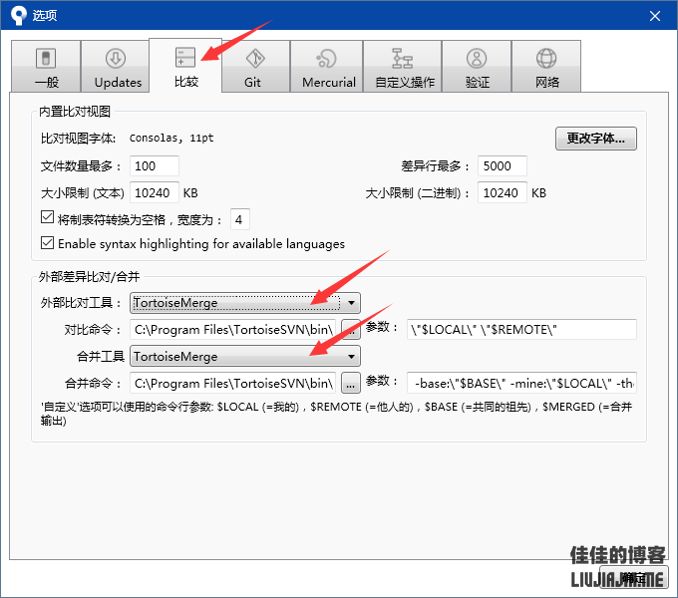Open the 一般 (General) settings tab

45,68
